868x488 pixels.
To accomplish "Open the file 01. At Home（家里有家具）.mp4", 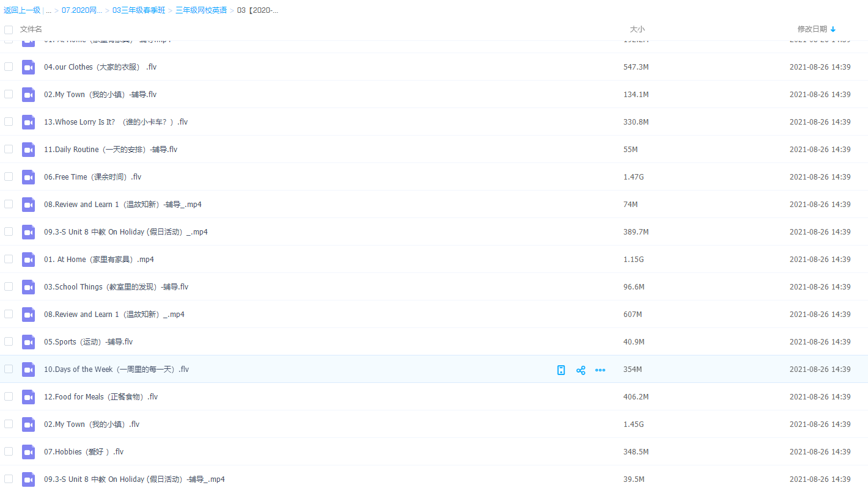I will [x=99, y=260].
